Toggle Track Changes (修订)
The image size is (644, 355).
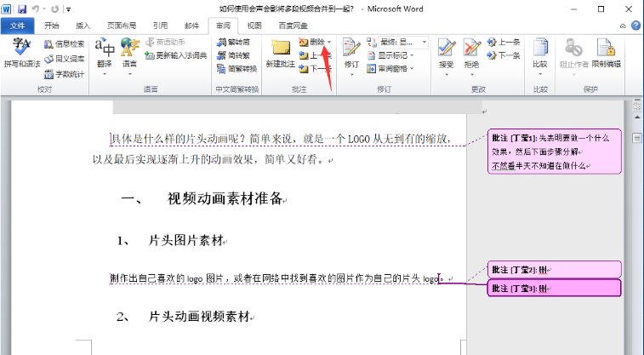point(351,57)
